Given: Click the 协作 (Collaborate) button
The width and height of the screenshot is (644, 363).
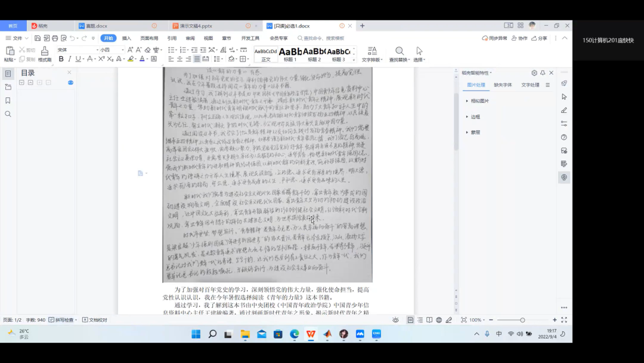Looking at the screenshot, I should click(x=519, y=38).
